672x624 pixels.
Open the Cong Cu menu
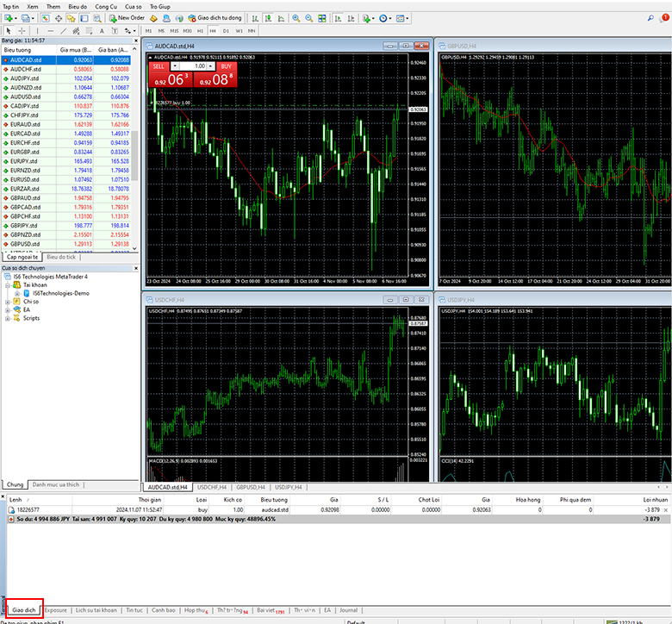click(x=106, y=6)
